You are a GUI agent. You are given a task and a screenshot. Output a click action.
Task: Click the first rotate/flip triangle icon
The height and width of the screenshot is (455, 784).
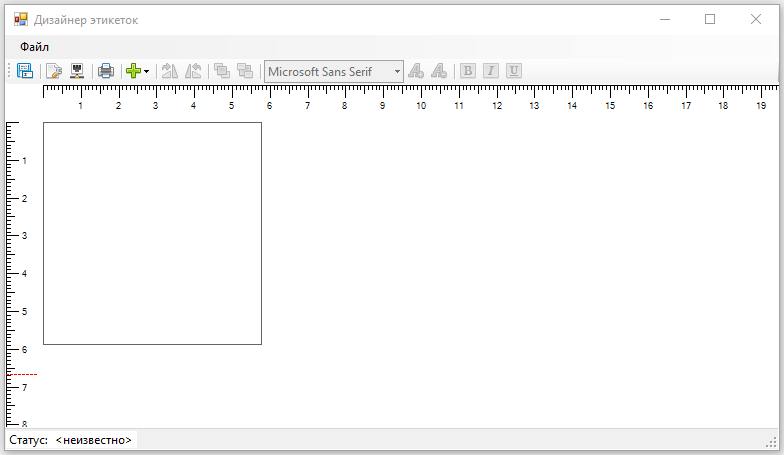tap(169, 71)
